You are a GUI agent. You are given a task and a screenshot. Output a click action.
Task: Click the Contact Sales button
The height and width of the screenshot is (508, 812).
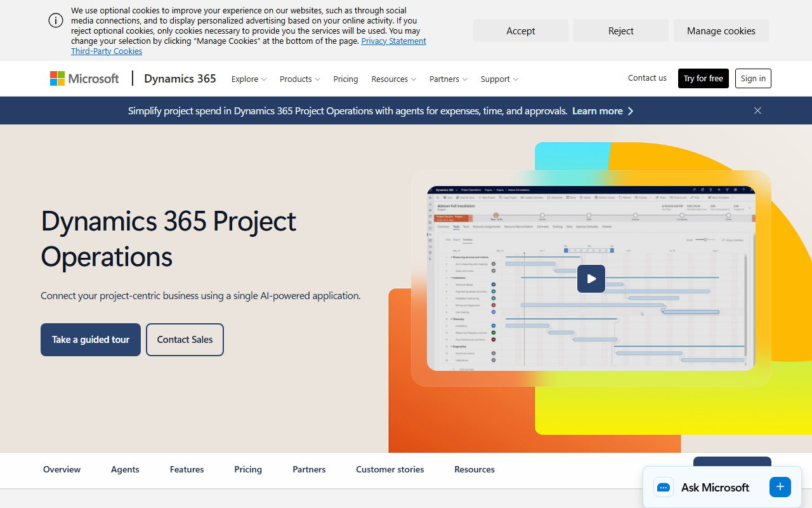[185, 340]
